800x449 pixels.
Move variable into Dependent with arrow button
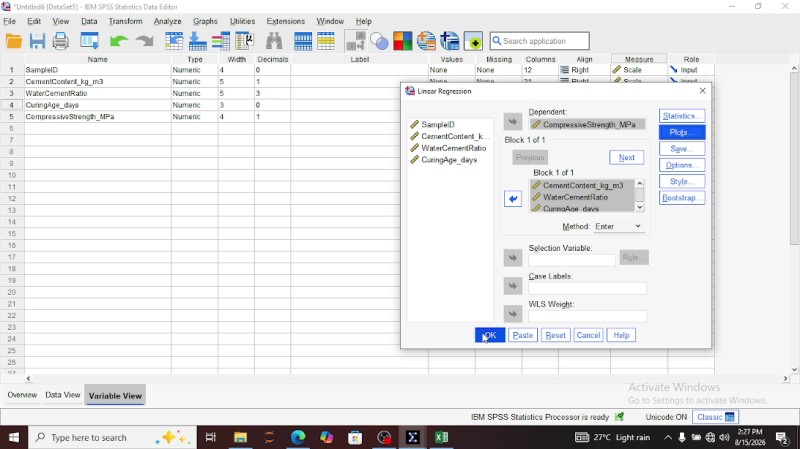(513, 121)
